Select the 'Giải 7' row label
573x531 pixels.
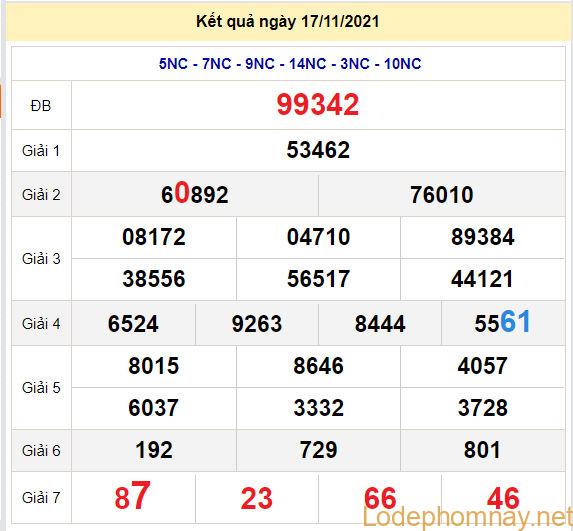(x=41, y=498)
